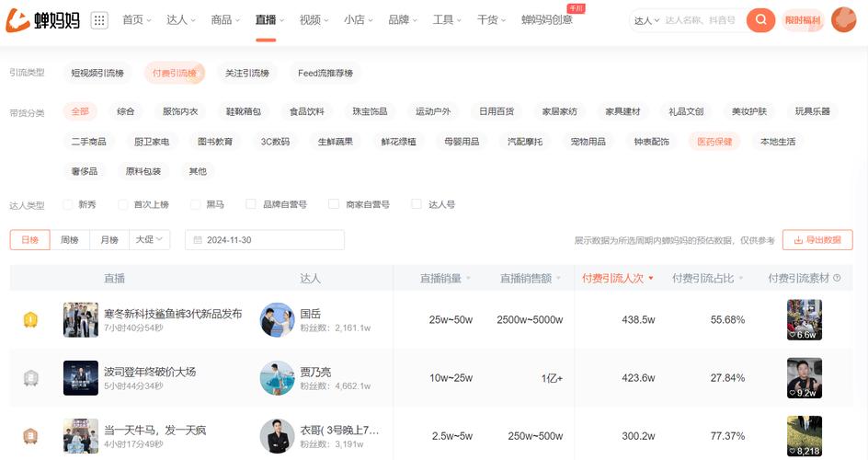Check the 首次上榜 checkbox
The height and width of the screenshot is (460, 868).
123,204
